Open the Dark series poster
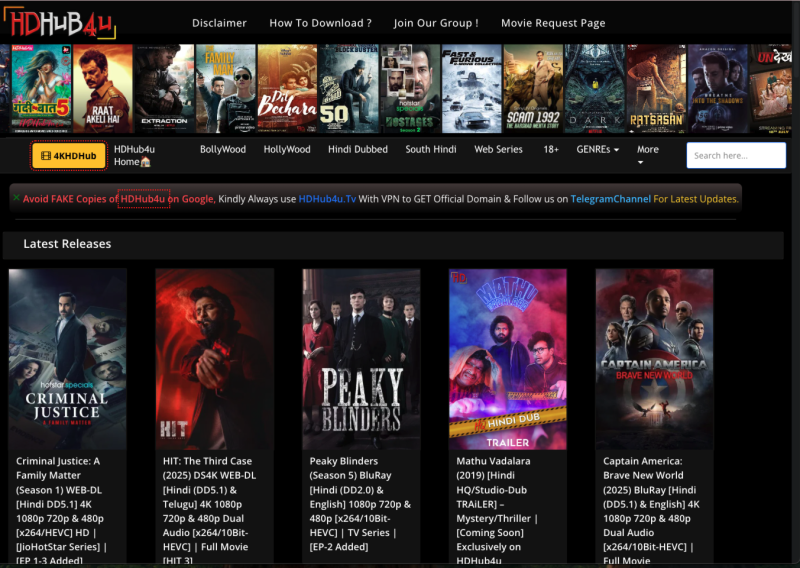 tap(594, 89)
